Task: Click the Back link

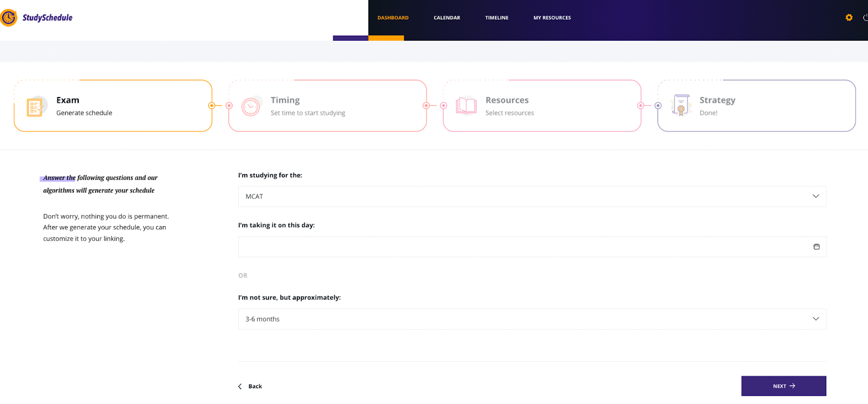Action: (x=251, y=386)
